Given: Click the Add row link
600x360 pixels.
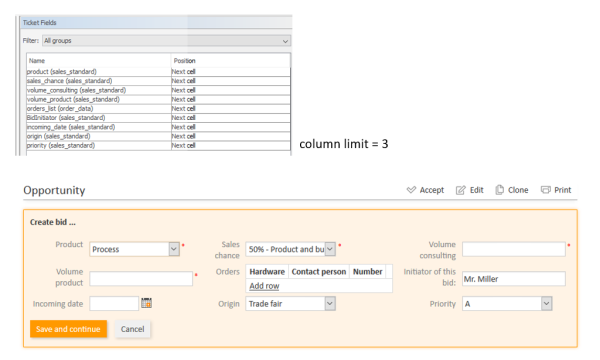Looking at the screenshot, I should (x=264, y=286).
